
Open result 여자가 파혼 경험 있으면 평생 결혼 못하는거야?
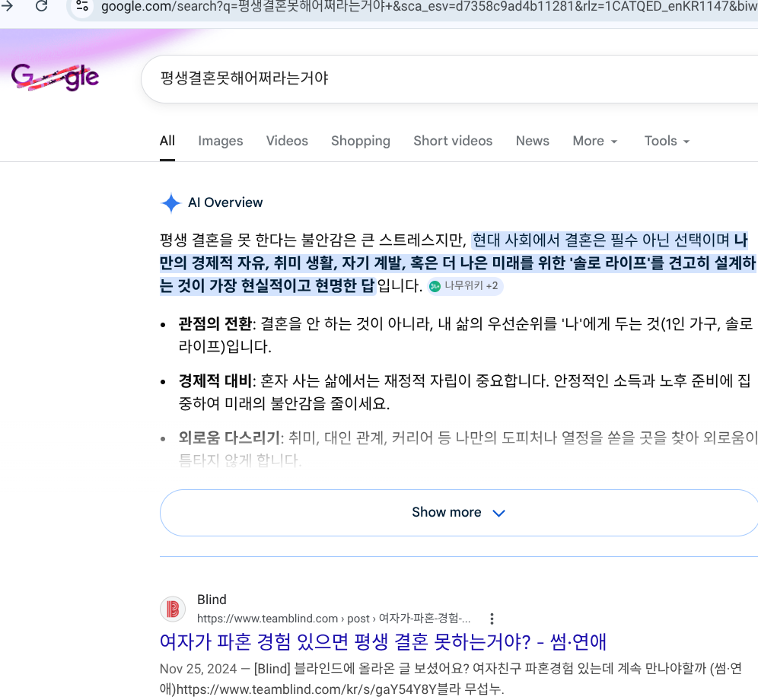382,641
